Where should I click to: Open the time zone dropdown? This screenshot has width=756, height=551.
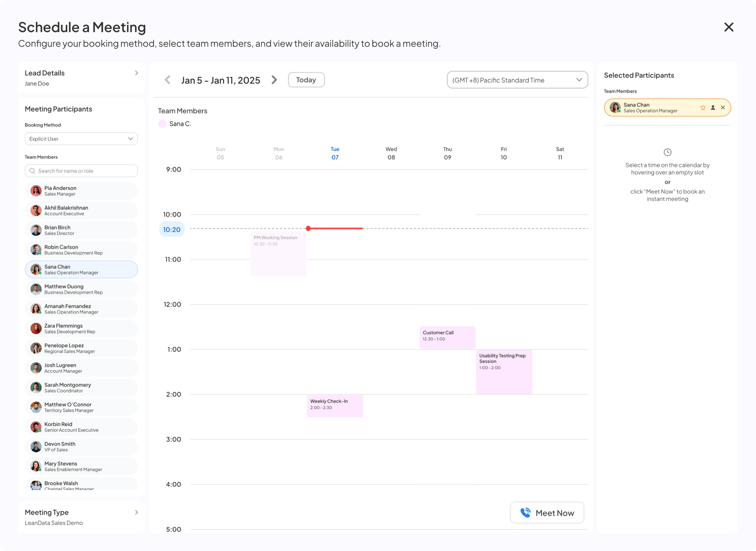517,80
